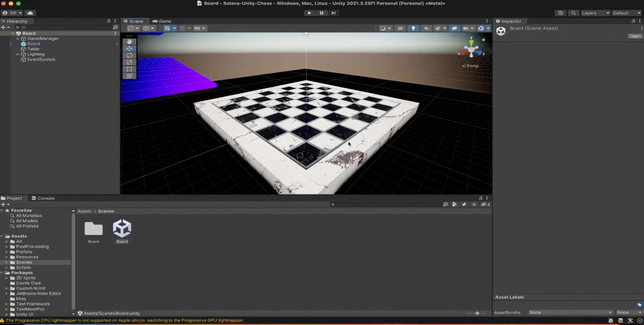
Task: Click the Open button in Inspector
Action: coord(635,36)
